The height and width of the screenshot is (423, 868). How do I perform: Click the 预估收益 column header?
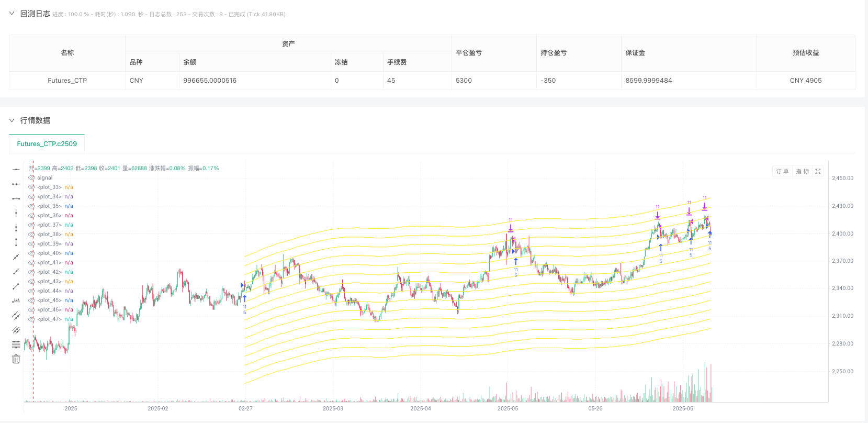(x=806, y=53)
